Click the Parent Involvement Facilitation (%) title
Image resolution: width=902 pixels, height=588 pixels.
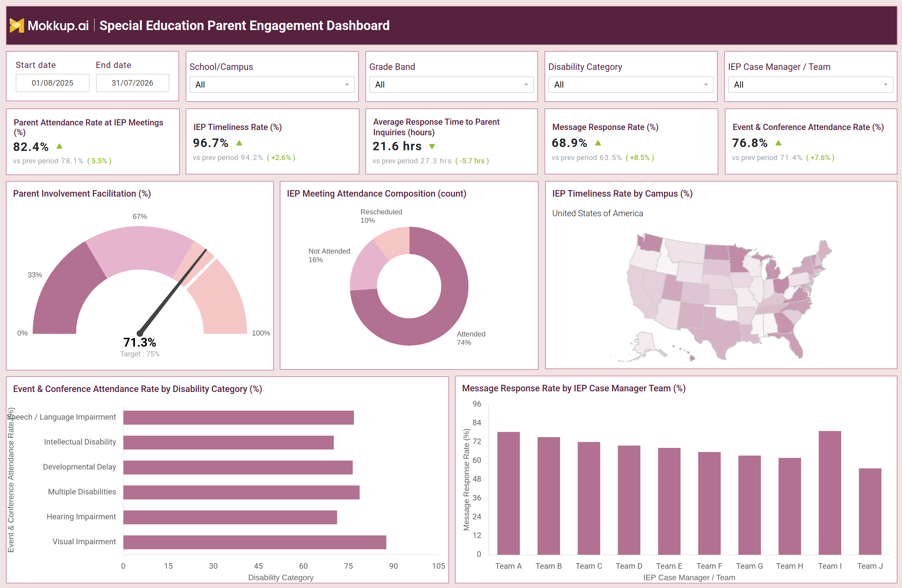[x=82, y=194]
